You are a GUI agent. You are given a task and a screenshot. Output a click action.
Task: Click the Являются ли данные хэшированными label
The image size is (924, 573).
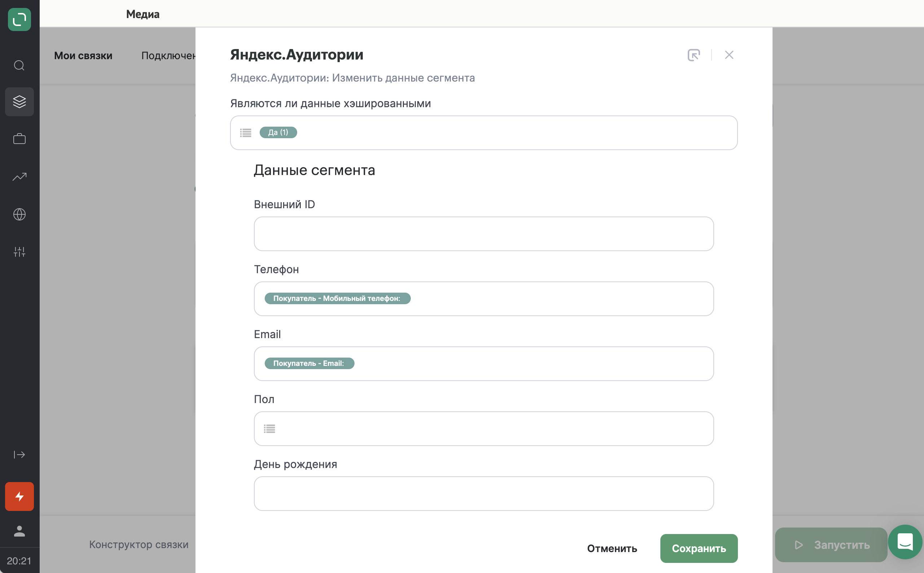tap(331, 104)
